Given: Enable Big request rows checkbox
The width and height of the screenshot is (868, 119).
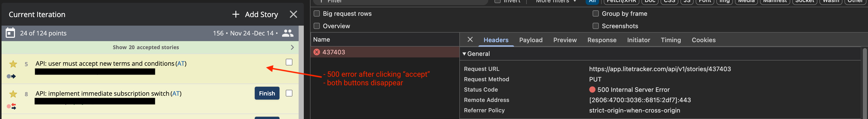Looking at the screenshot, I should [317, 14].
